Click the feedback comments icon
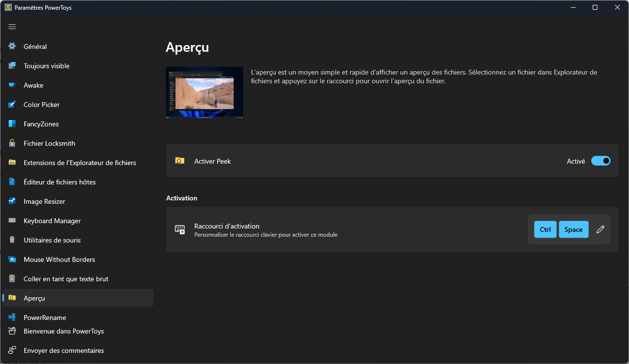Image resolution: width=629 pixels, height=364 pixels. click(x=12, y=350)
